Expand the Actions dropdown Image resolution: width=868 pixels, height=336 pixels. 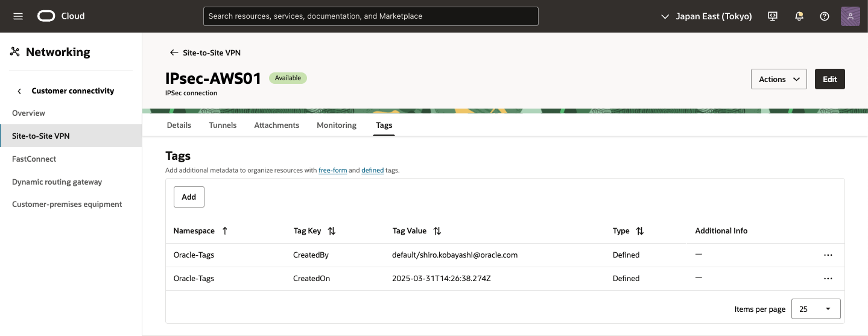tap(779, 79)
